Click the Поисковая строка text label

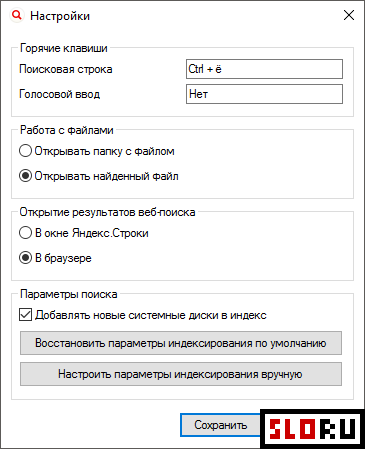(66, 69)
